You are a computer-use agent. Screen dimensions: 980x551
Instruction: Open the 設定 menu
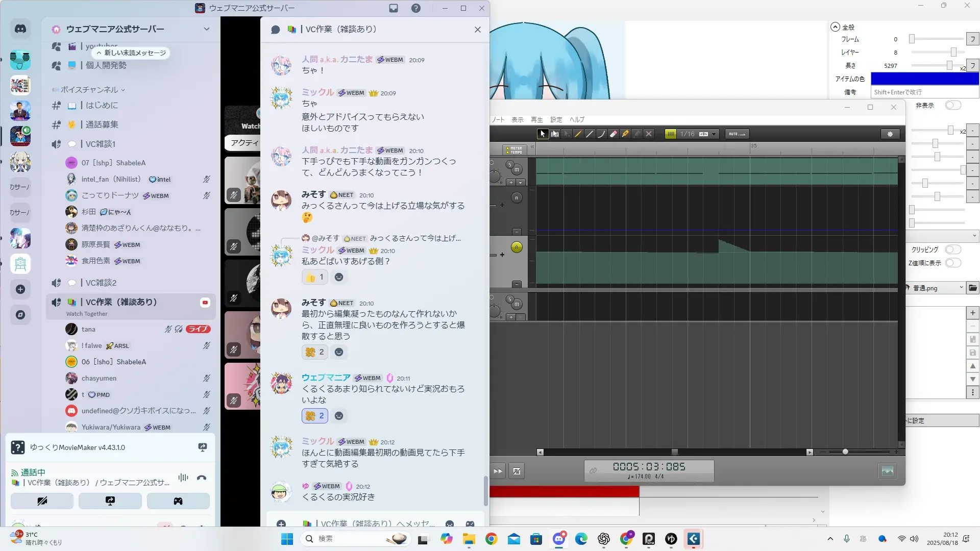point(556,119)
